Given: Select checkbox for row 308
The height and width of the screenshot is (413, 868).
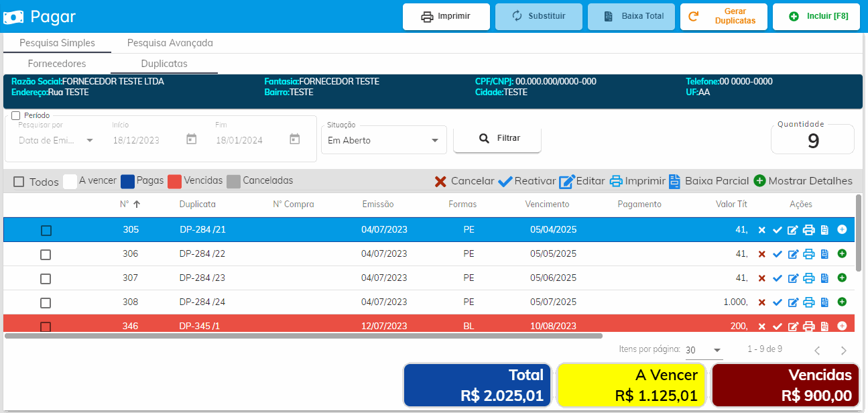Looking at the screenshot, I should pos(46,303).
